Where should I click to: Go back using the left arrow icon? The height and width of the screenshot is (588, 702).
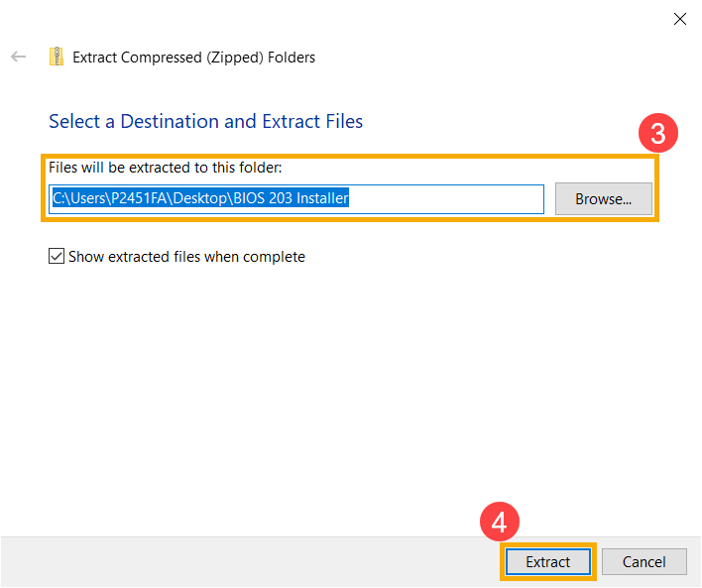[x=19, y=57]
